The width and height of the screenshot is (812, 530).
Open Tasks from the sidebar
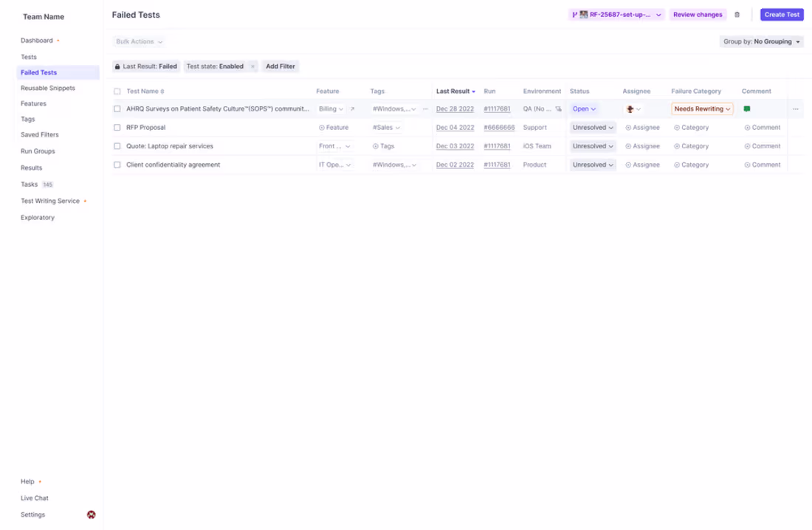(x=28, y=184)
